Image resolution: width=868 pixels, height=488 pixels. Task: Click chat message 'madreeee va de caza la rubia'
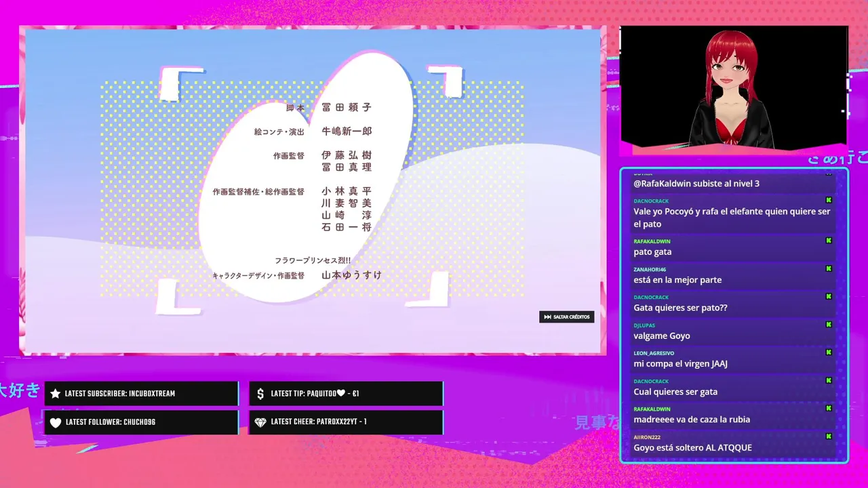point(692,420)
